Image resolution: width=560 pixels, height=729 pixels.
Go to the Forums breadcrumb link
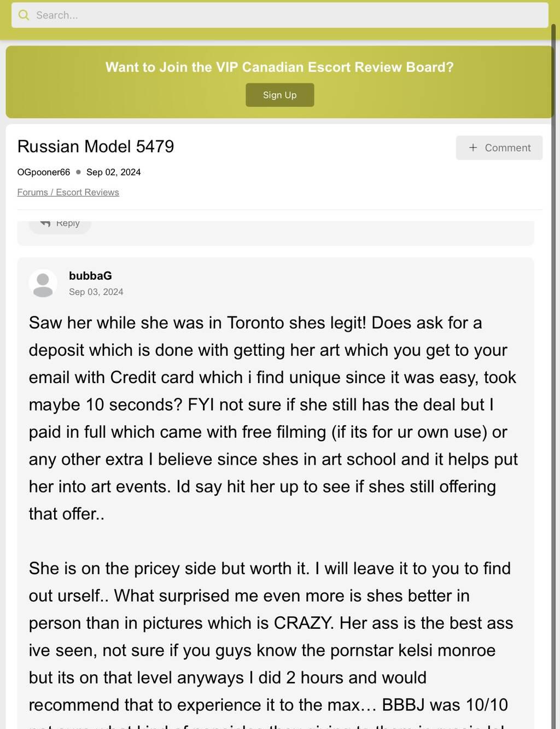(33, 192)
